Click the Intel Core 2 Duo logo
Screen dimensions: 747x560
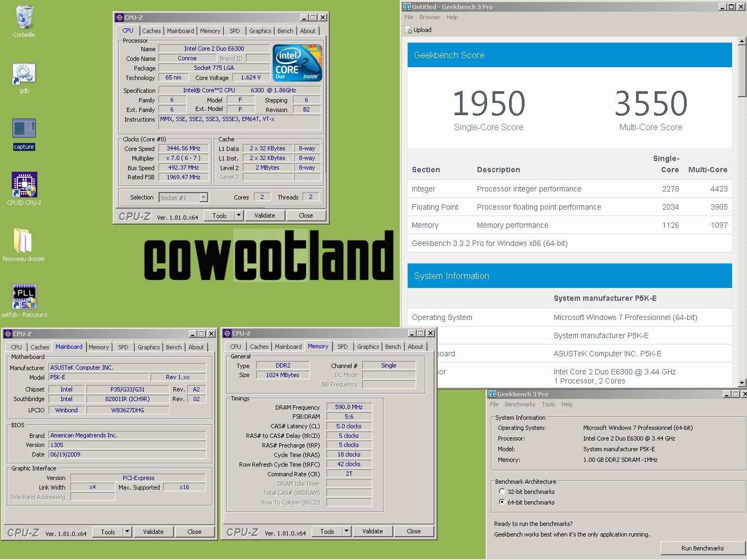[x=297, y=63]
